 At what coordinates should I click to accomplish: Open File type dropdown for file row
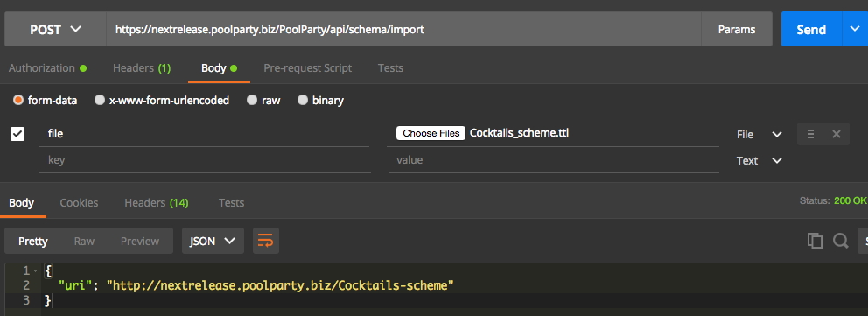pyautogui.click(x=759, y=135)
